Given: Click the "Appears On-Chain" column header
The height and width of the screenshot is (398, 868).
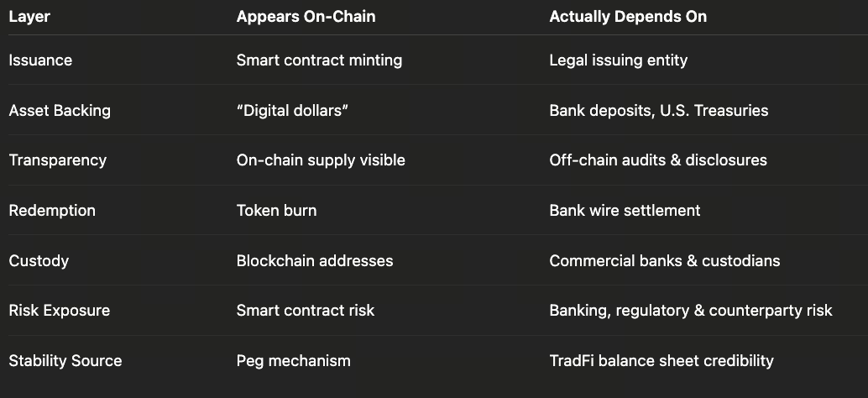Looking at the screenshot, I should click(x=306, y=17).
